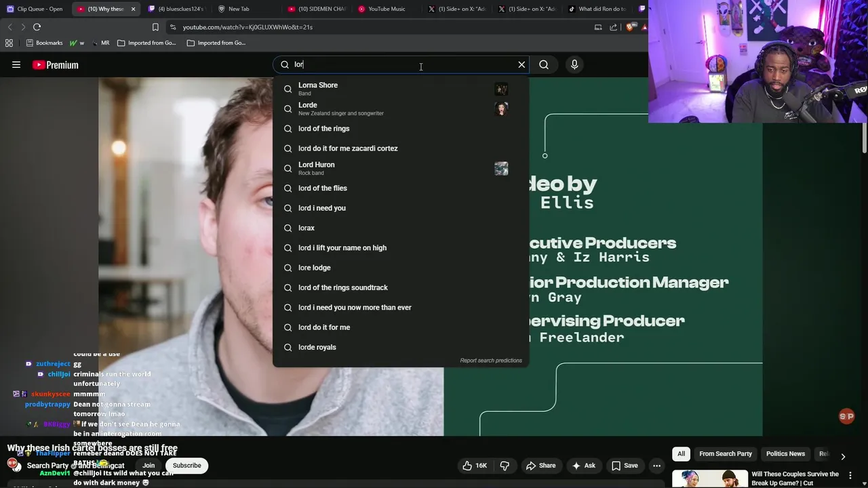This screenshot has width=868, height=488.
Task: Open more actions ellipsis menu
Action: pos(656,466)
